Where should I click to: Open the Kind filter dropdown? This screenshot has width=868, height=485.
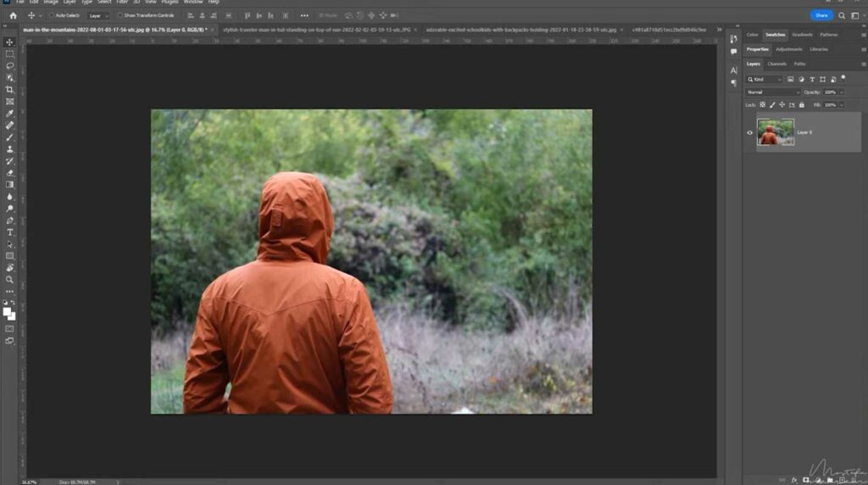(x=765, y=79)
